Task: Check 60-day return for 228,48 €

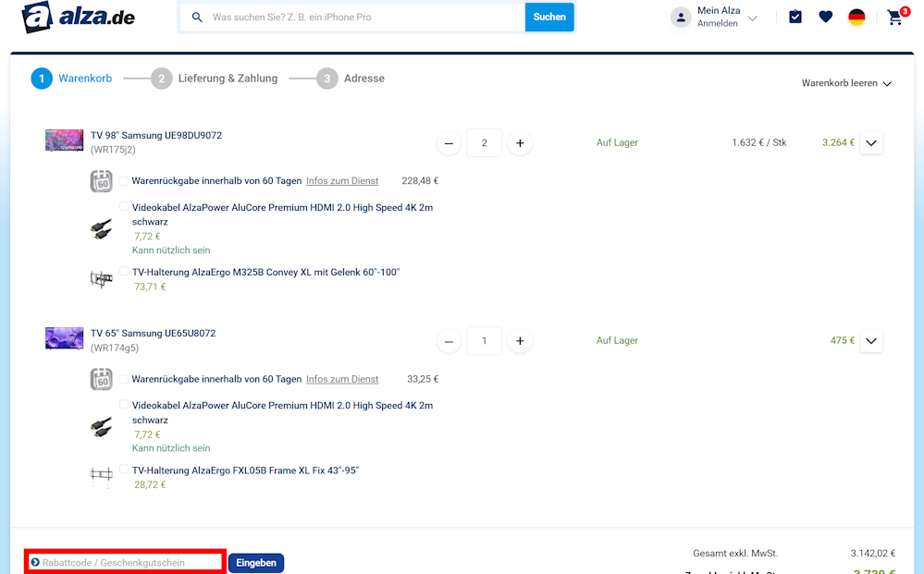Action: click(x=124, y=181)
